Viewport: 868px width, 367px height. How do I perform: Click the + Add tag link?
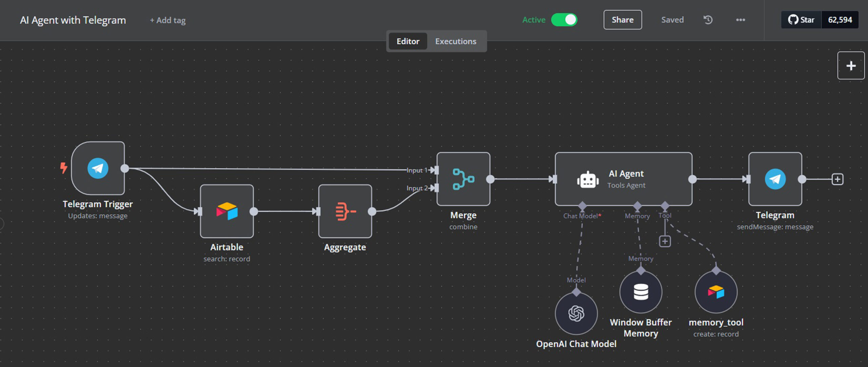168,20
